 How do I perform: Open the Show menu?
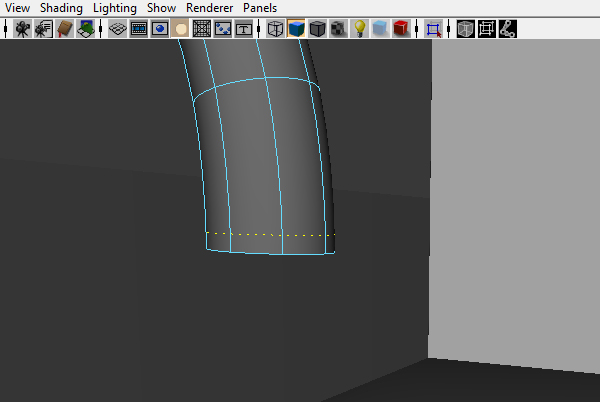[x=161, y=8]
